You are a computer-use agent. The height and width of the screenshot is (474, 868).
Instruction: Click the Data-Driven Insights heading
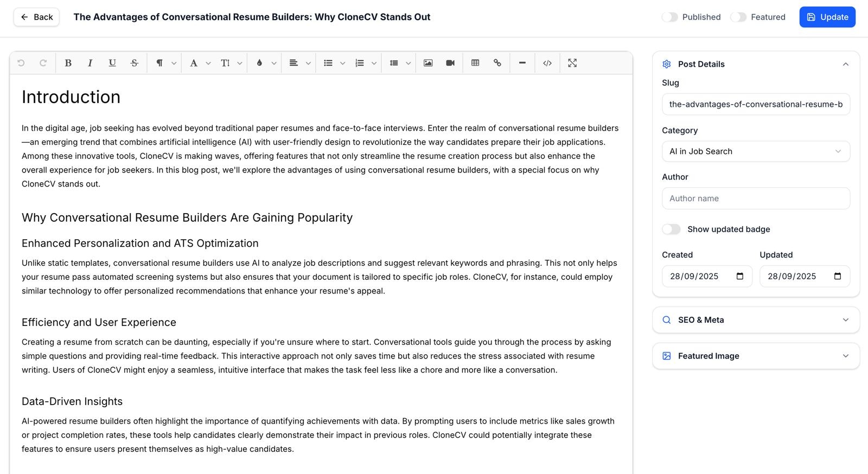pos(72,401)
